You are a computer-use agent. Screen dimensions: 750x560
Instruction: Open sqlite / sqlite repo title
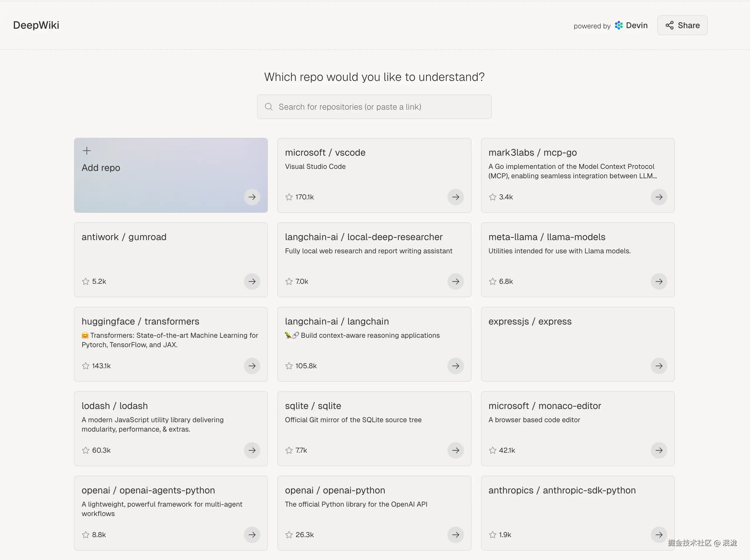312,406
